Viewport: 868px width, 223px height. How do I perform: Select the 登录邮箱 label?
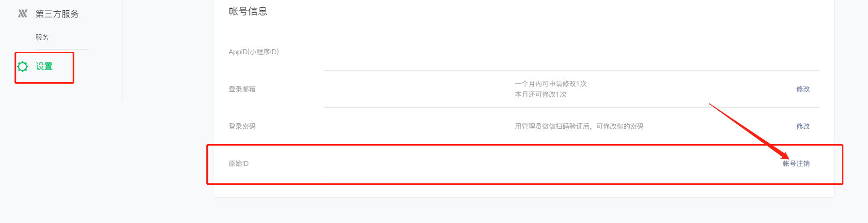[242, 89]
